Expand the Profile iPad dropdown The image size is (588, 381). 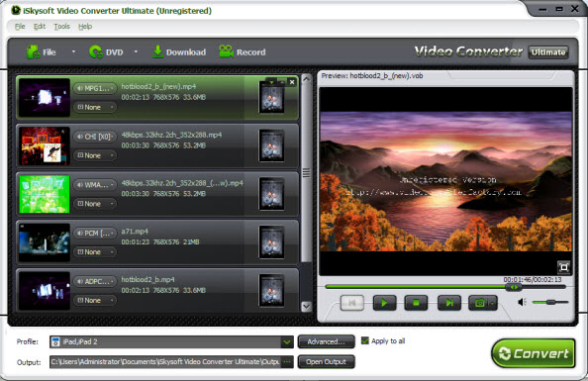[x=287, y=341]
